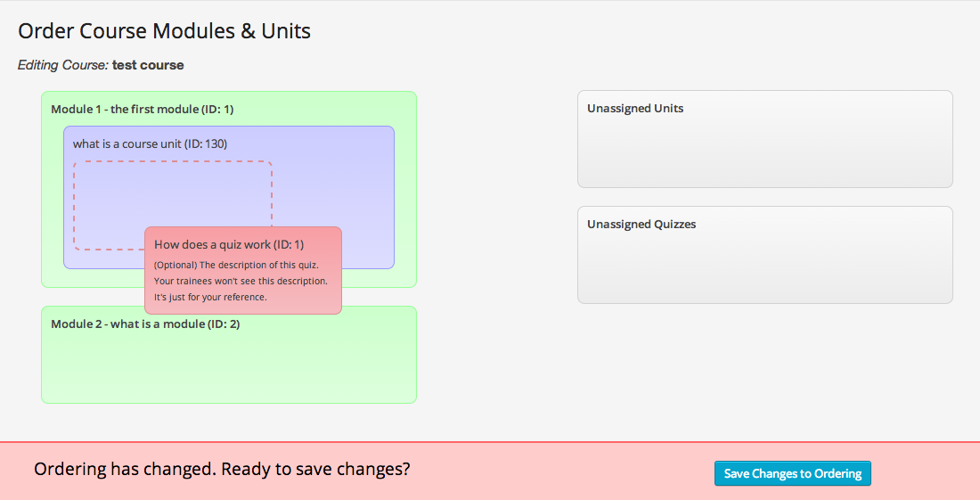Select the Module 2 - what is a module title

pos(145,324)
